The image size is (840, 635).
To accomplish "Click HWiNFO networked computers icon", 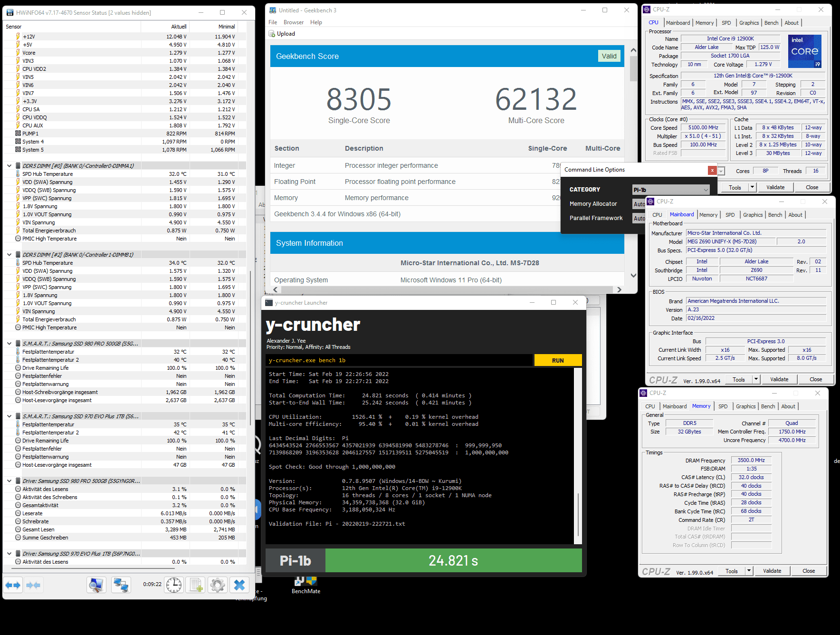I will [x=121, y=585].
